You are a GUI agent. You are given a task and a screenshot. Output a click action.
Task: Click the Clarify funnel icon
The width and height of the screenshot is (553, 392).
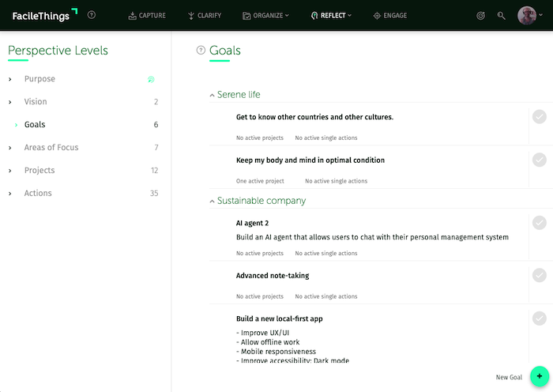(191, 16)
